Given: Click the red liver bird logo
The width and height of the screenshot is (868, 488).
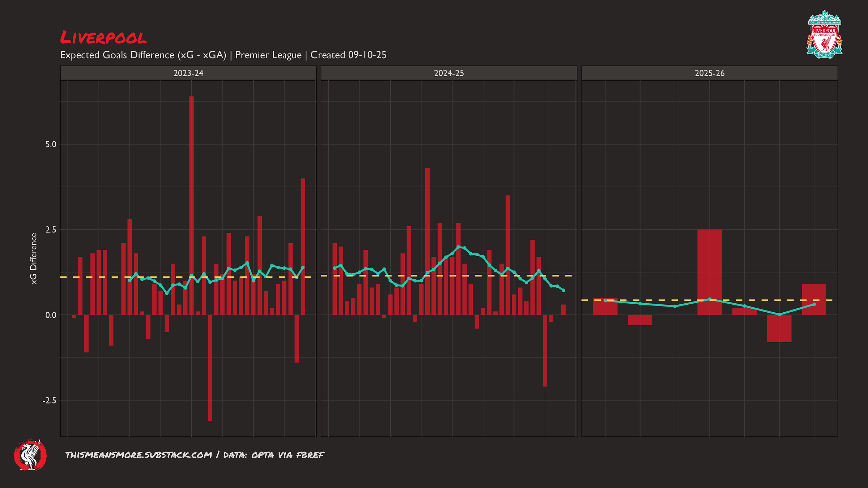Looking at the screenshot, I should pyautogui.click(x=30, y=455).
